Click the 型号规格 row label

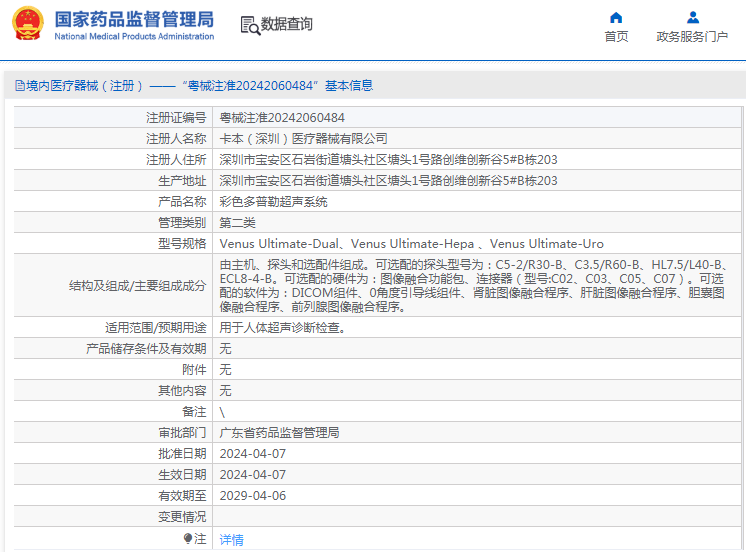tap(182, 244)
